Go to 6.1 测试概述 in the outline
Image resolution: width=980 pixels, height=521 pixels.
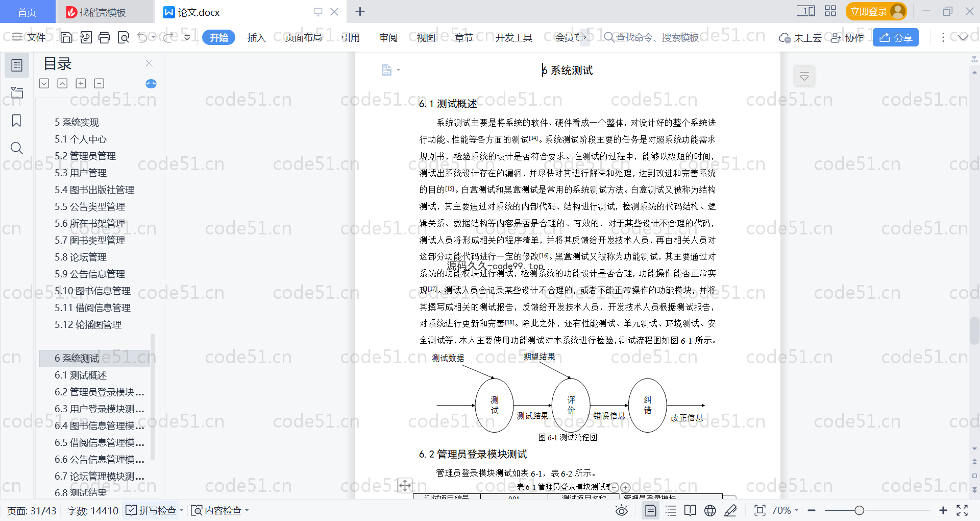click(x=81, y=375)
